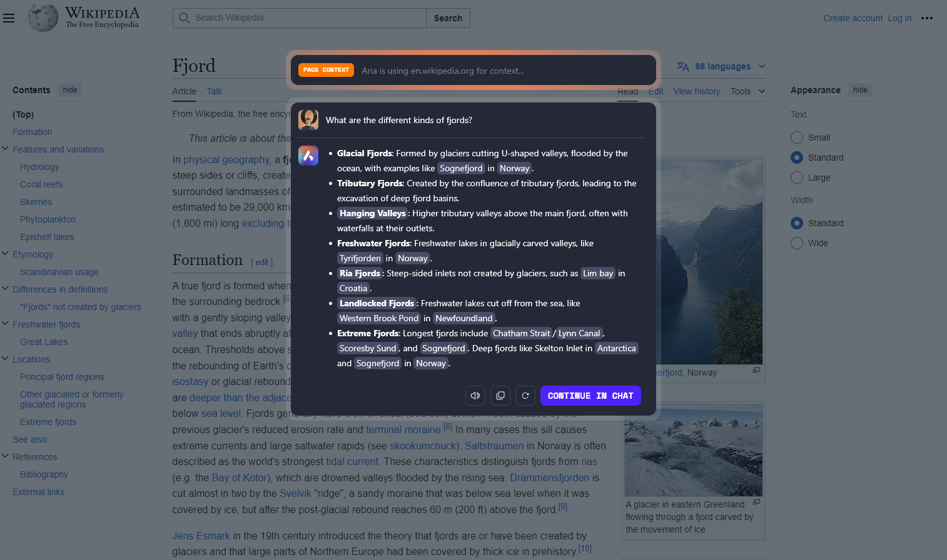The width and height of the screenshot is (947, 560).
Task: Go to Skerries in contents
Action: pos(36,202)
